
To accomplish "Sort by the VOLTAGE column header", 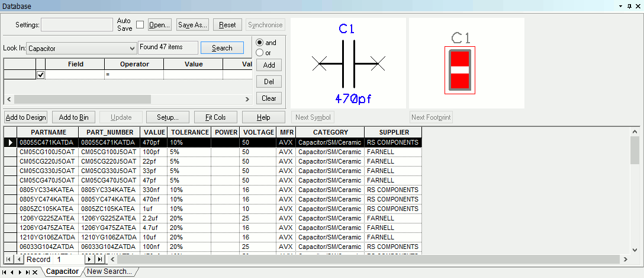I will 258,132.
